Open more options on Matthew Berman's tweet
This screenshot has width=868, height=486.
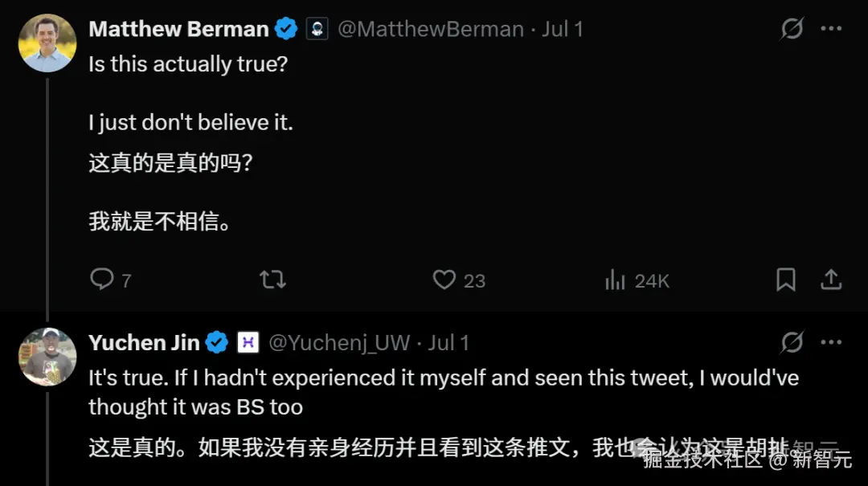831,30
